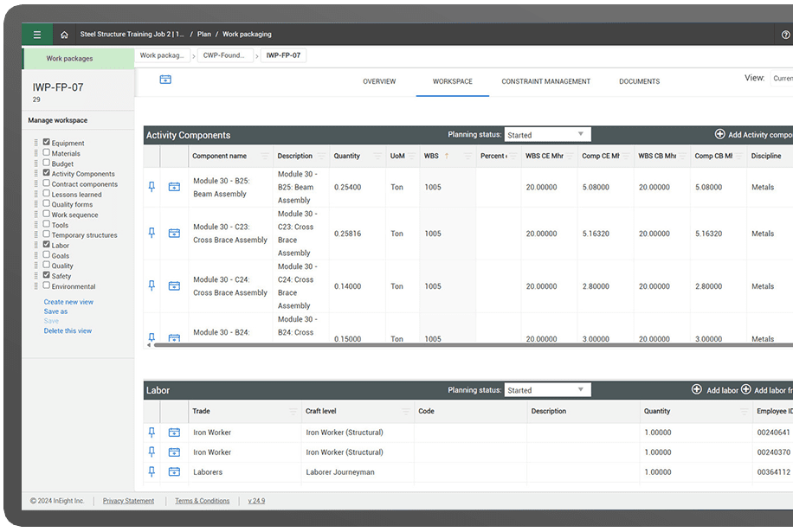Enable the Materials workspace checkbox

[47, 153]
